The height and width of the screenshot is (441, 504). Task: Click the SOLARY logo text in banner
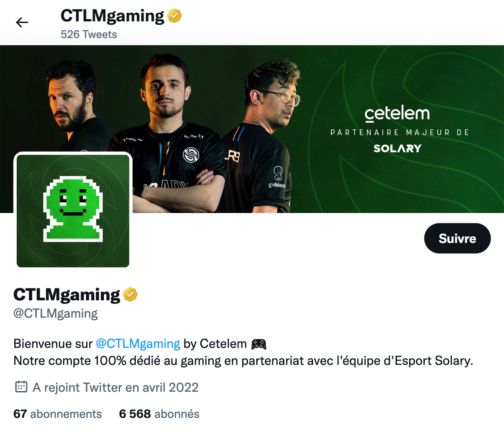397,148
